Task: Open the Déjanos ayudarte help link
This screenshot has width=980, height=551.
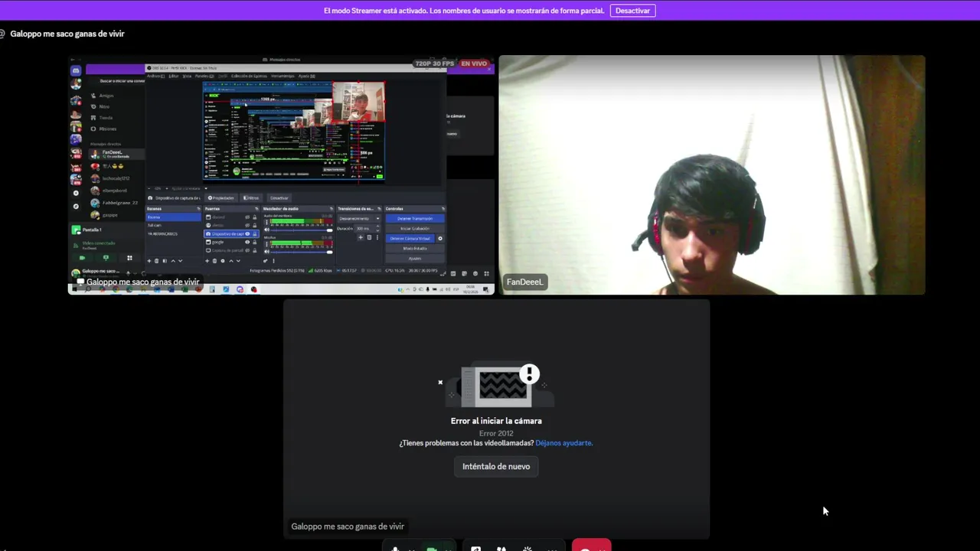Action: (564, 443)
